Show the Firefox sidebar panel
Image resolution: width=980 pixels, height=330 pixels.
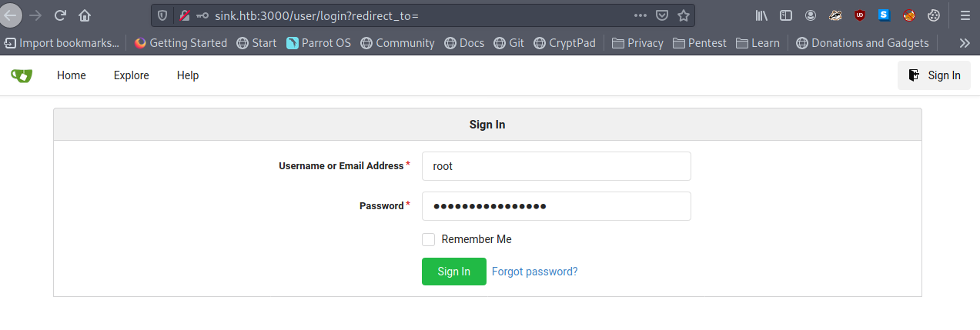pos(786,15)
